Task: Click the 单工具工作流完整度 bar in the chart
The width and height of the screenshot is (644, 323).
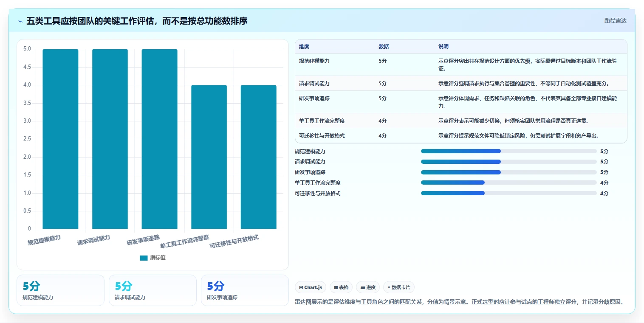Action: [x=209, y=157]
